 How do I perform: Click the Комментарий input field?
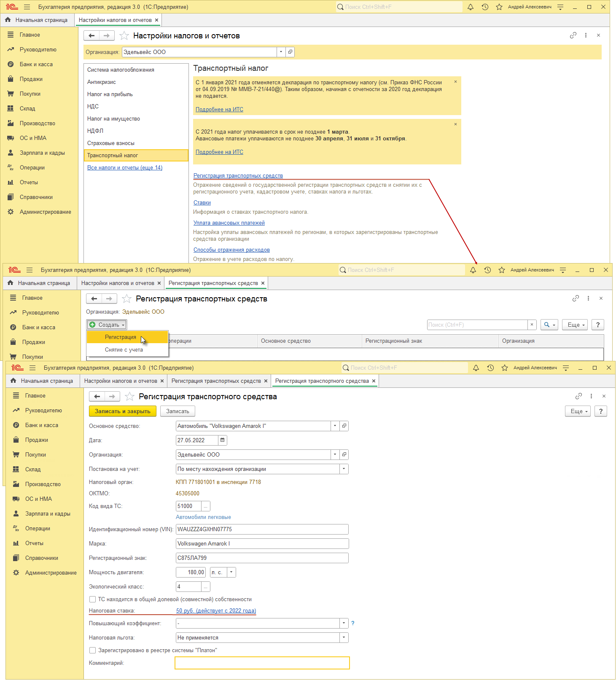pyautogui.click(x=262, y=663)
